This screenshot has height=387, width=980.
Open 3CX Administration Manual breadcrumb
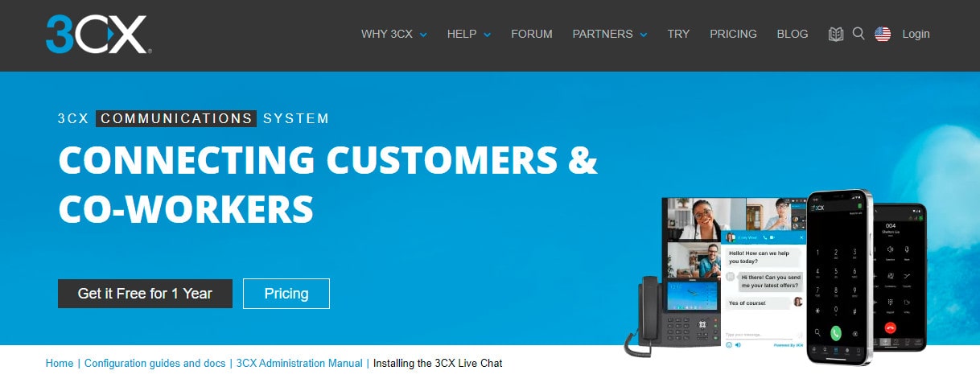(299, 364)
